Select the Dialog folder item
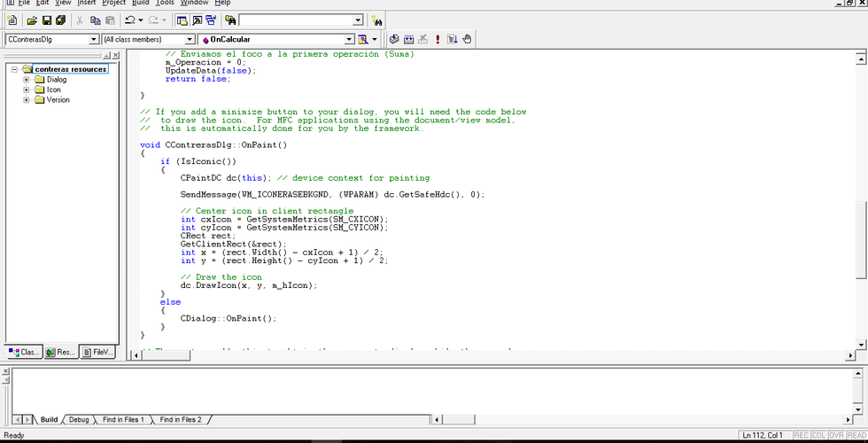The height and width of the screenshot is (443, 868). coord(57,79)
